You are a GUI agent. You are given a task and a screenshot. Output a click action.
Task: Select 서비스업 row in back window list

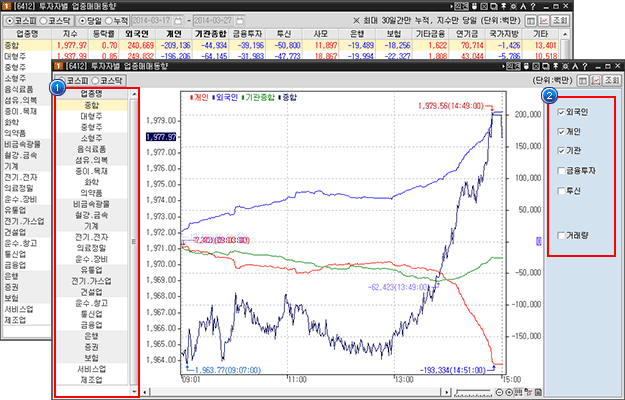[x=26, y=309]
